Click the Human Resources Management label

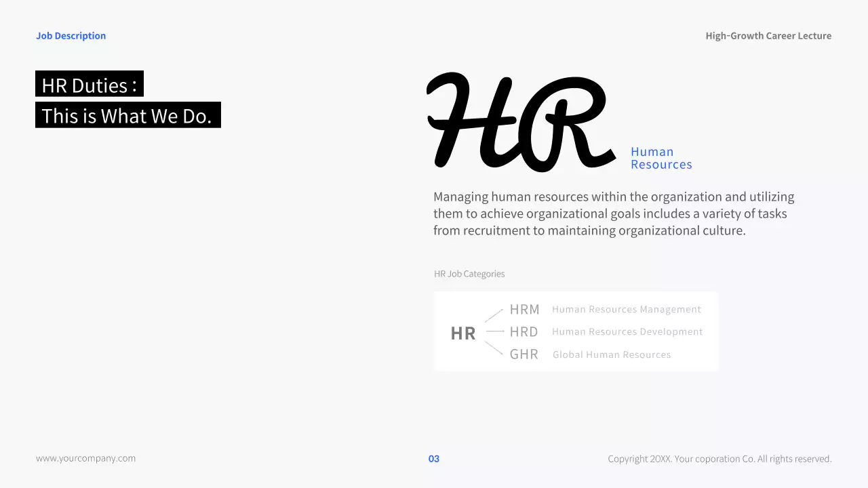[x=627, y=310]
